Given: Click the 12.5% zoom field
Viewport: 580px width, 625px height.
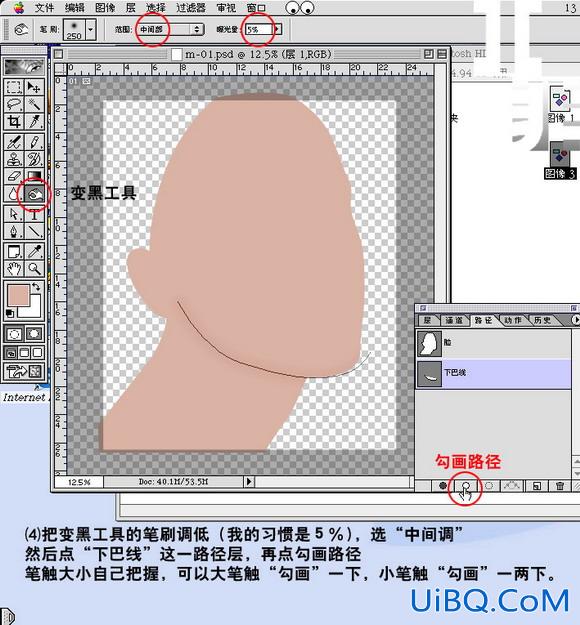Looking at the screenshot, I should (x=79, y=482).
